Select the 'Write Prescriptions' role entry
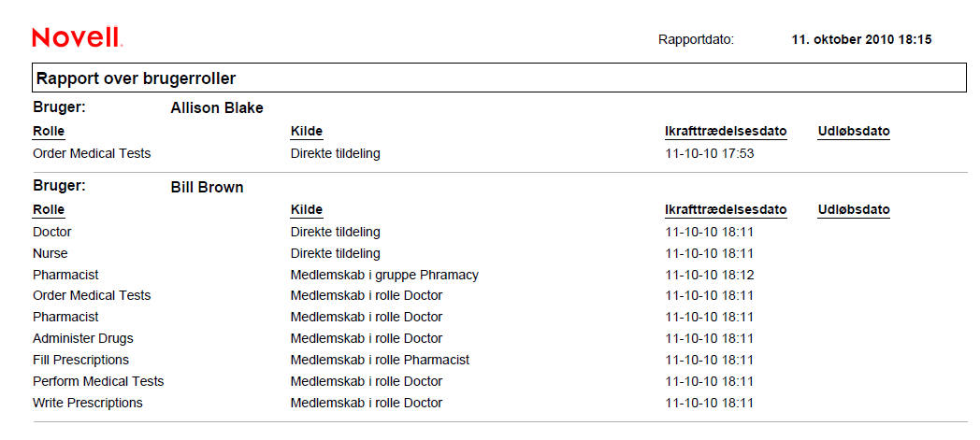The image size is (980, 440). [88, 403]
